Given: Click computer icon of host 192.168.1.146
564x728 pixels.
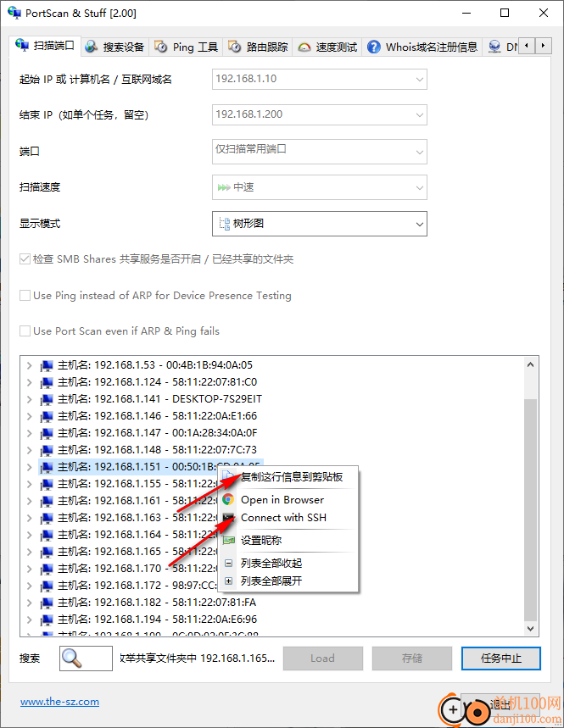Looking at the screenshot, I should pos(47,416).
